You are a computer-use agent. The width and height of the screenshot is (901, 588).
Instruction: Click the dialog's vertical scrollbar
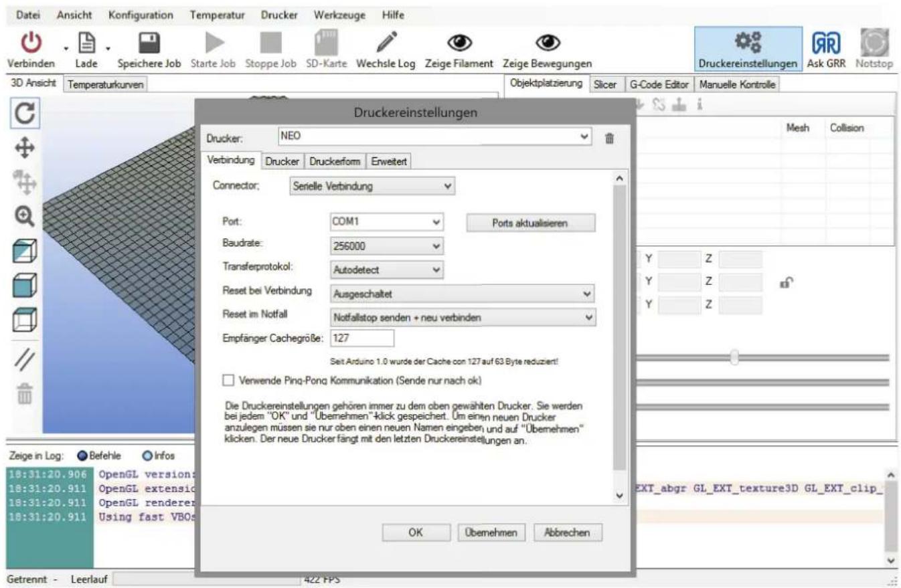tap(620, 327)
